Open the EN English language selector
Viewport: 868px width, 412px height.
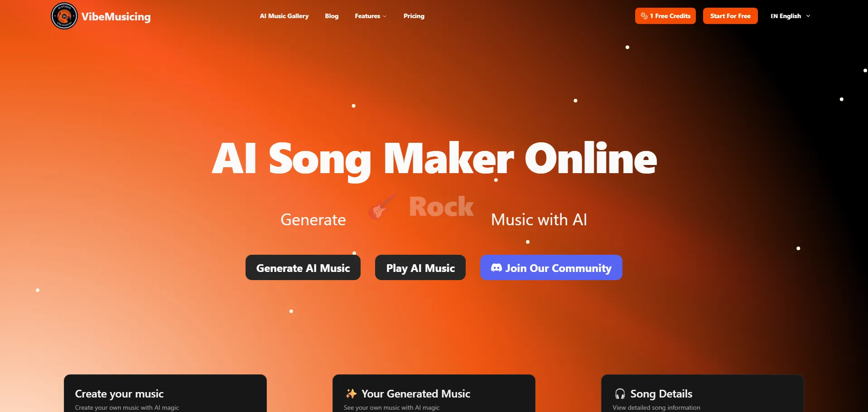[791, 16]
